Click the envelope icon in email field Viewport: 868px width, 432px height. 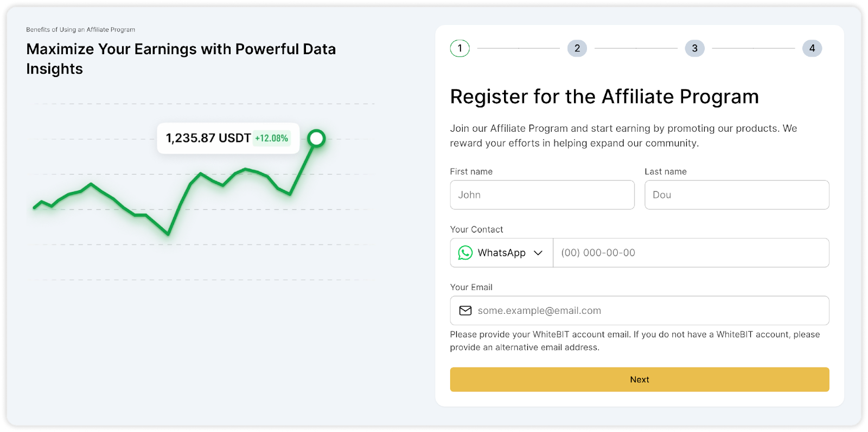coord(465,311)
